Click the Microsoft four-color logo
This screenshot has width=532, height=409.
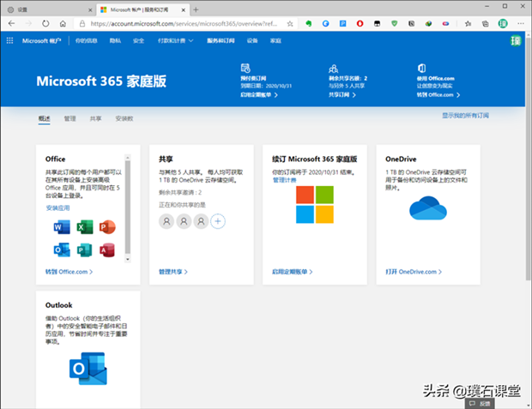pyautogui.click(x=315, y=204)
